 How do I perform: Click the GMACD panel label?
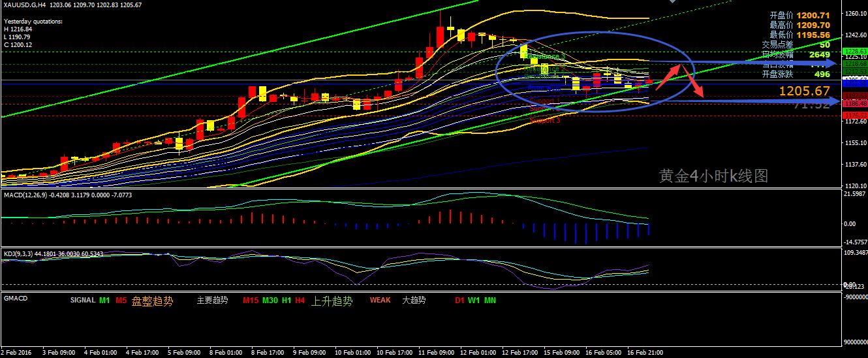click(16, 298)
